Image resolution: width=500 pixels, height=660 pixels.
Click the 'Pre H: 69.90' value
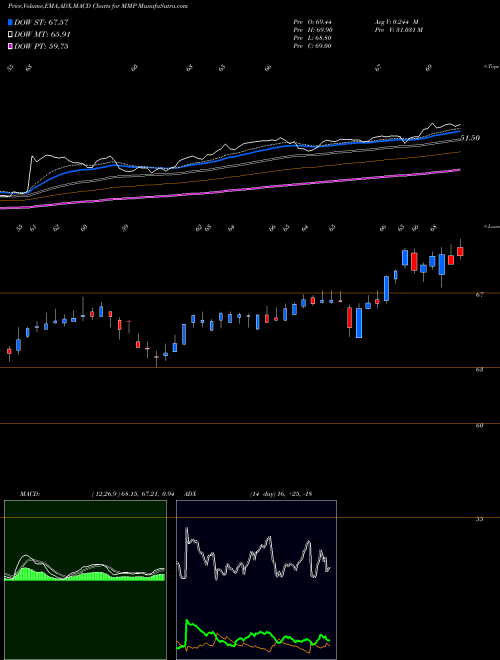[x=313, y=30]
